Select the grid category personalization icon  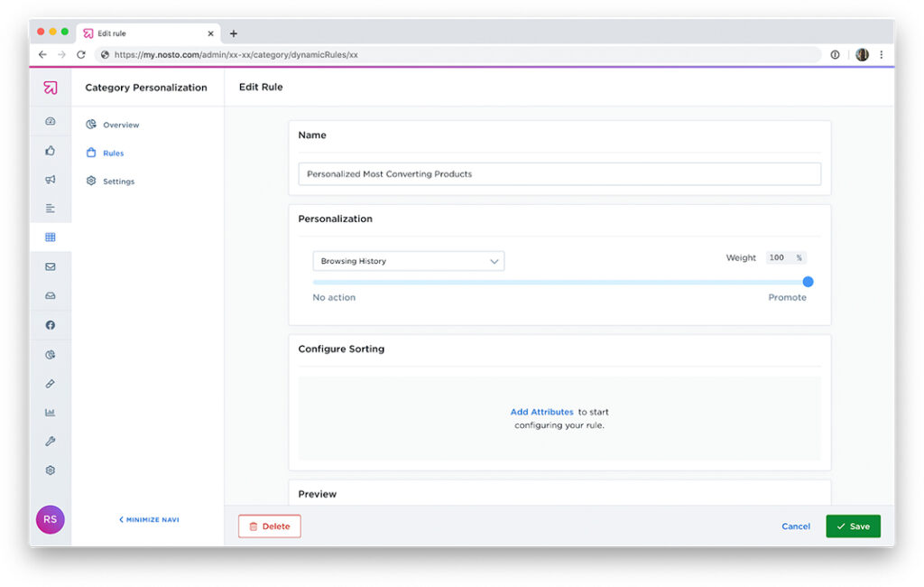coord(51,238)
